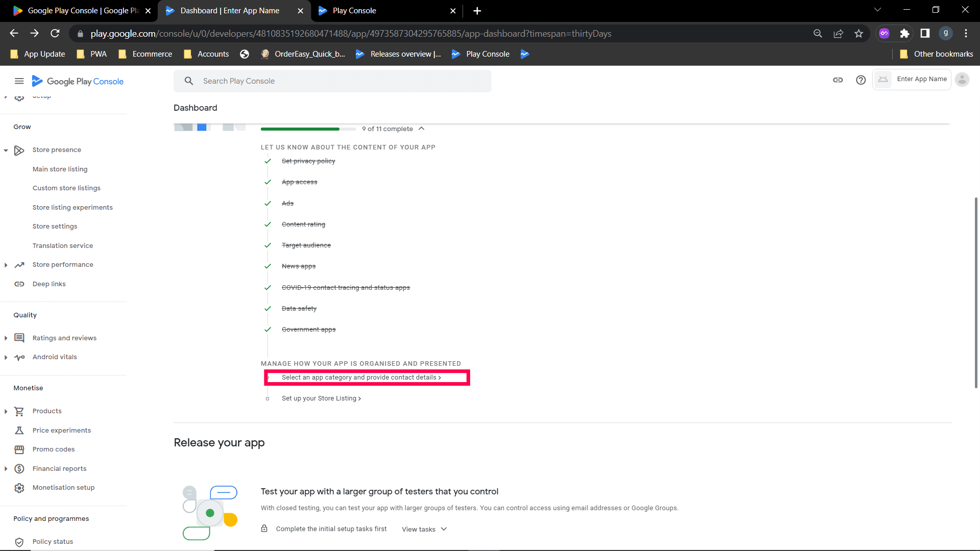980x551 pixels.
Task: Click the Search Play Console field
Action: click(x=332, y=81)
